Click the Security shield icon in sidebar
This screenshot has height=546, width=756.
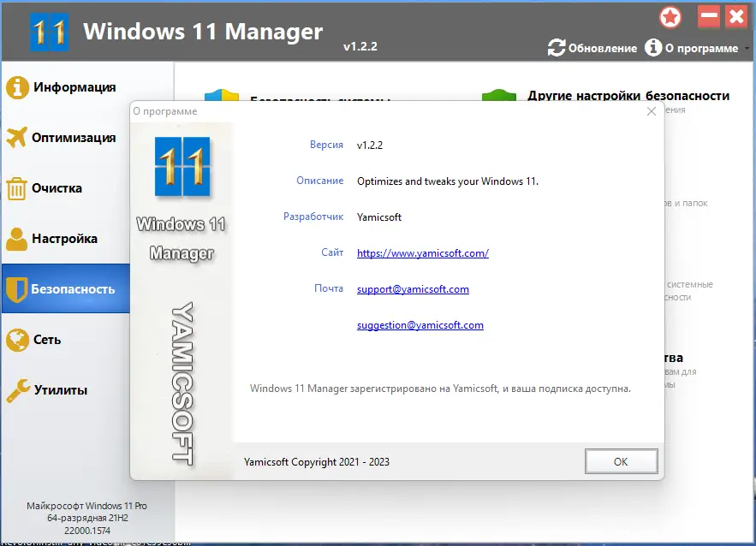tap(17, 289)
